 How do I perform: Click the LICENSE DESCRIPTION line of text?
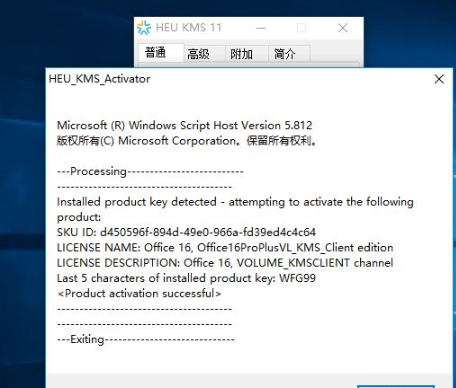pyautogui.click(x=225, y=263)
